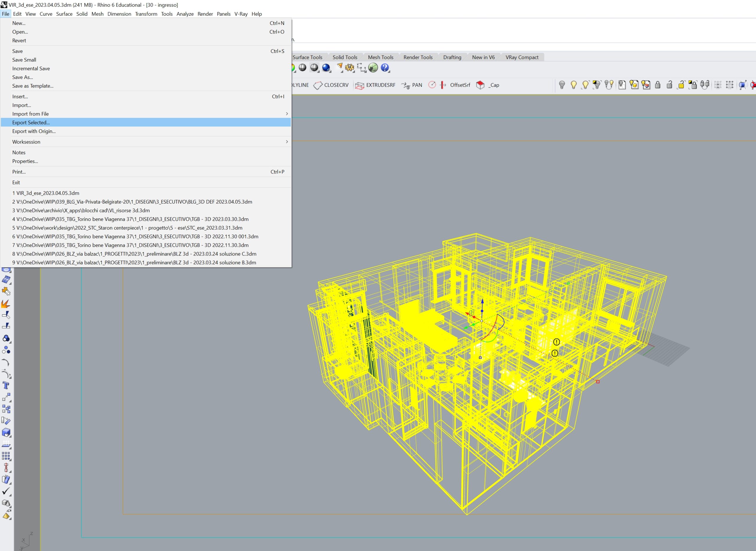The height and width of the screenshot is (551, 756).
Task: Open the Render Tools toolbar tab
Action: [418, 57]
